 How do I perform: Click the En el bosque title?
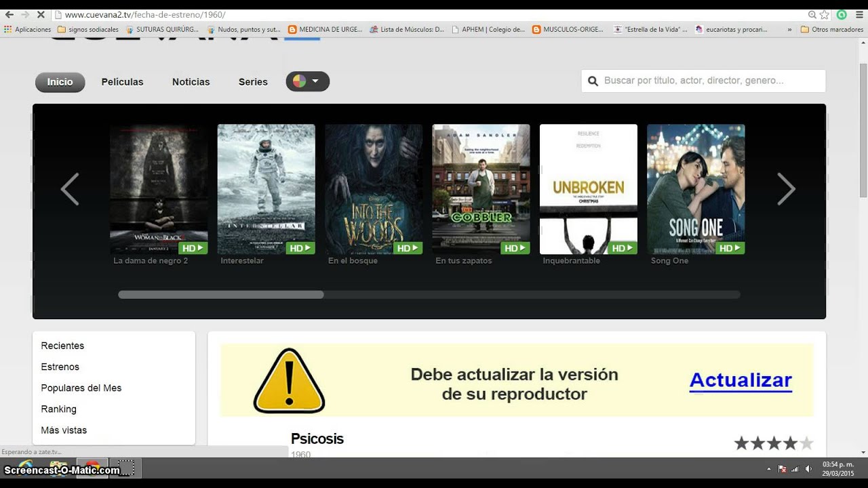(353, 261)
